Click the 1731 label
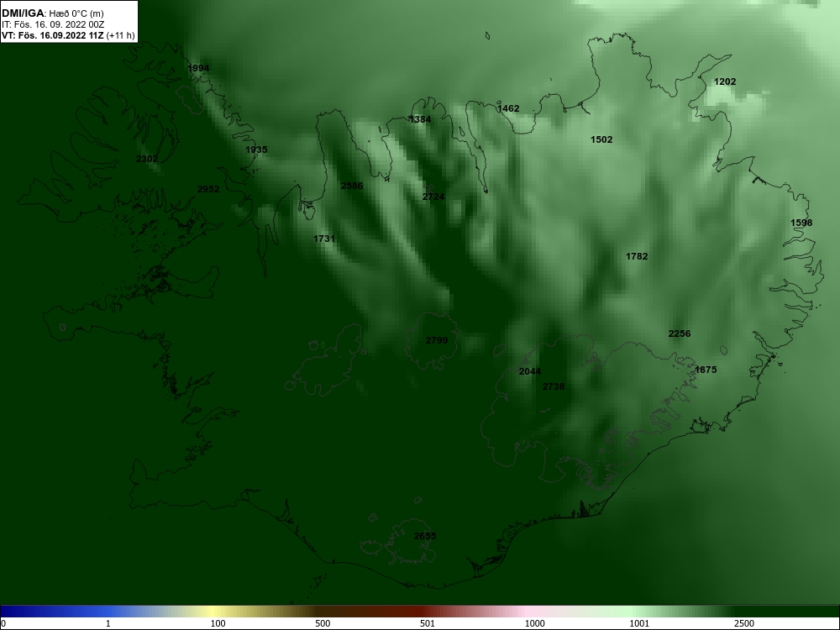Screen dimensions: 840x630 pyautogui.click(x=324, y=239)
